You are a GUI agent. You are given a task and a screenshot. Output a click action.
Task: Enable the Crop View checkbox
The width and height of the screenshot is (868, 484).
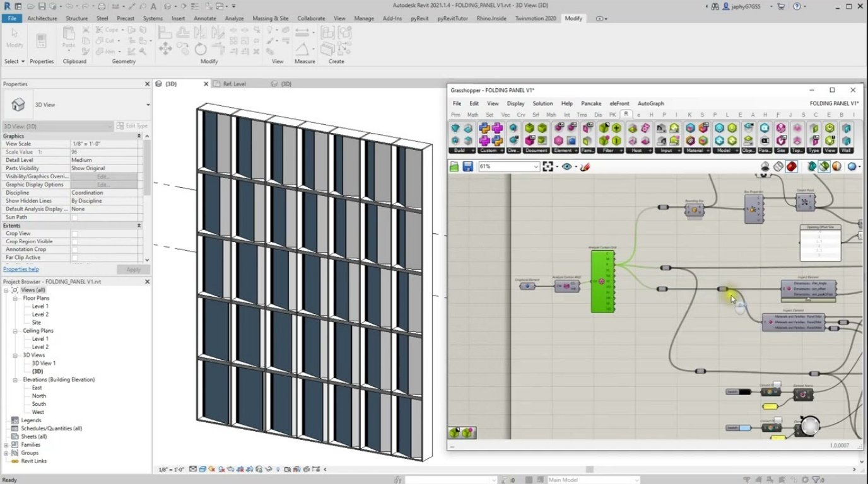coord(74,234)
